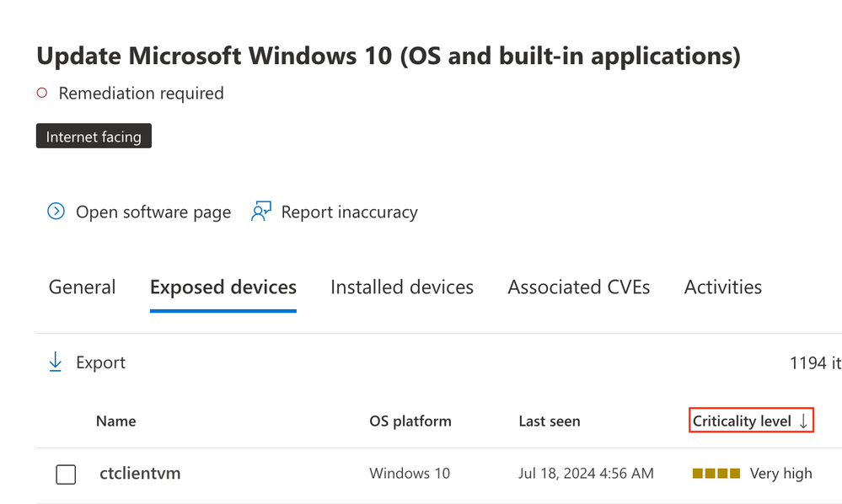Click the Internet facing tag

[94, 136]
